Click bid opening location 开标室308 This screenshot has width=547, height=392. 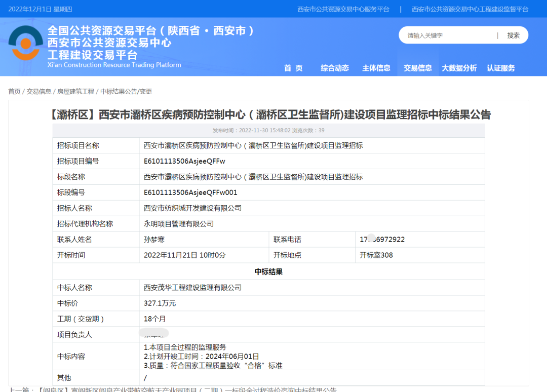[x=376, y=255]
